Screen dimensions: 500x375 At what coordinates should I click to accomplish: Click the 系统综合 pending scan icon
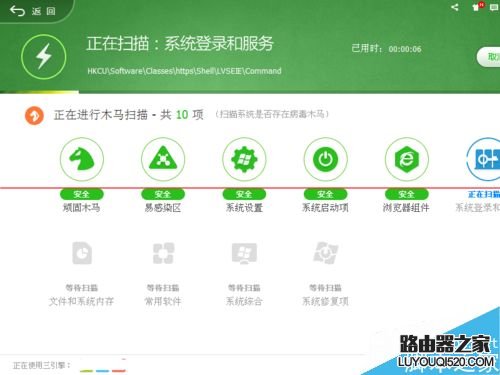(244, 253)
